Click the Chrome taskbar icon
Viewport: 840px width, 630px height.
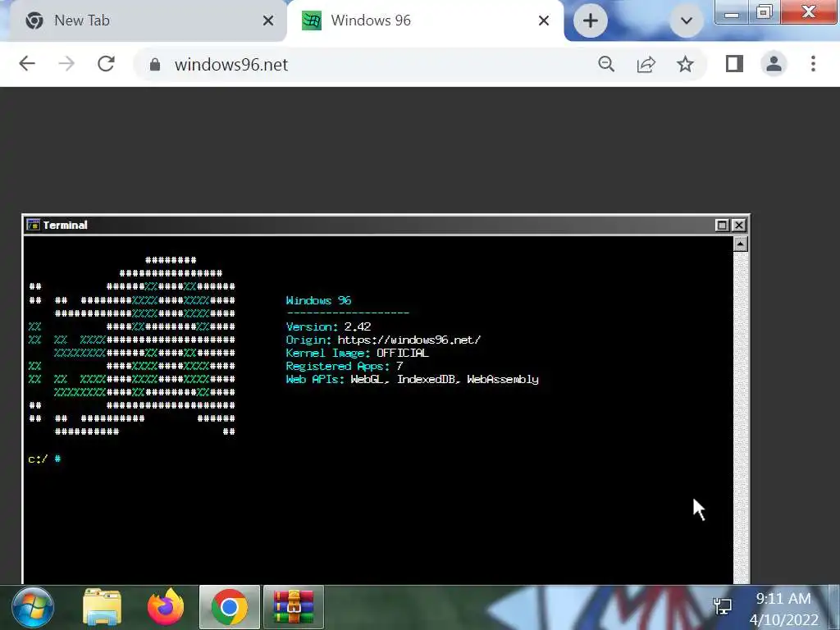tap(230, 607)
